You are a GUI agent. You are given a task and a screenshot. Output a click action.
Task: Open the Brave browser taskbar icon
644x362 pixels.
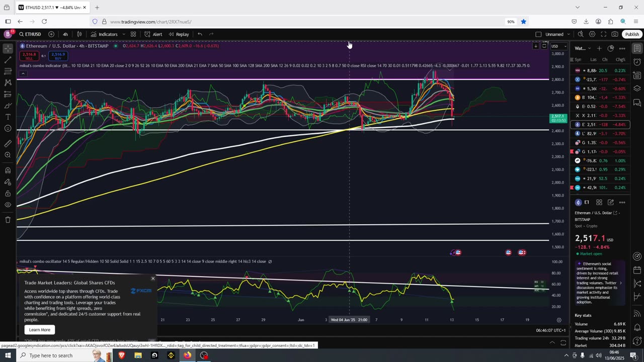coord(121,355)
